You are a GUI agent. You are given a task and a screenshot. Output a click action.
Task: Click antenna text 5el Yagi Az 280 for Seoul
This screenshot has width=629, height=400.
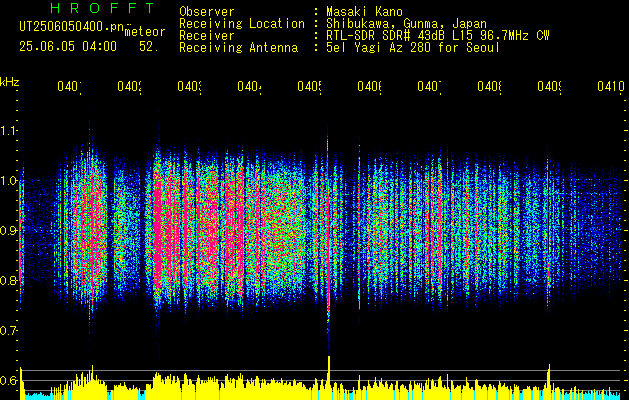tap(413, 48)
